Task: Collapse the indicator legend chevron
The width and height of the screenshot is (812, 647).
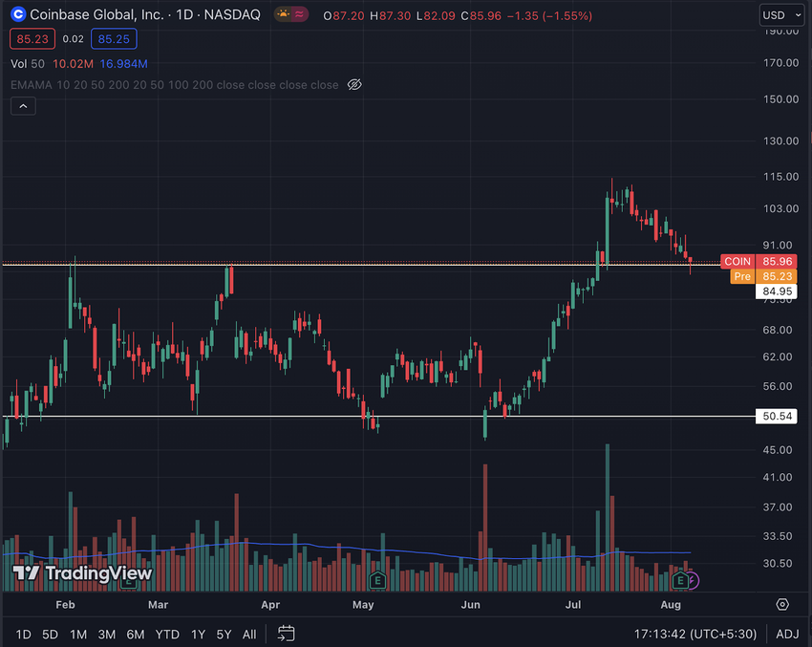Action: point(23,106)
